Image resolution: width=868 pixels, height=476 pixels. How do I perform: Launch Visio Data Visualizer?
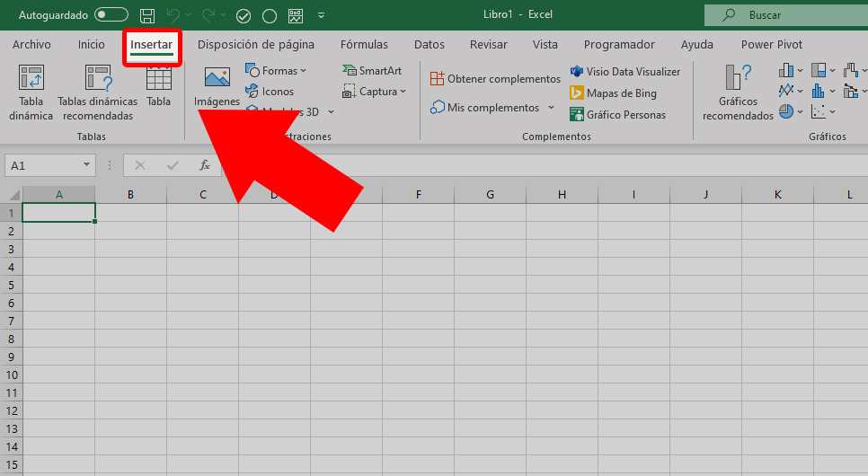624,72
